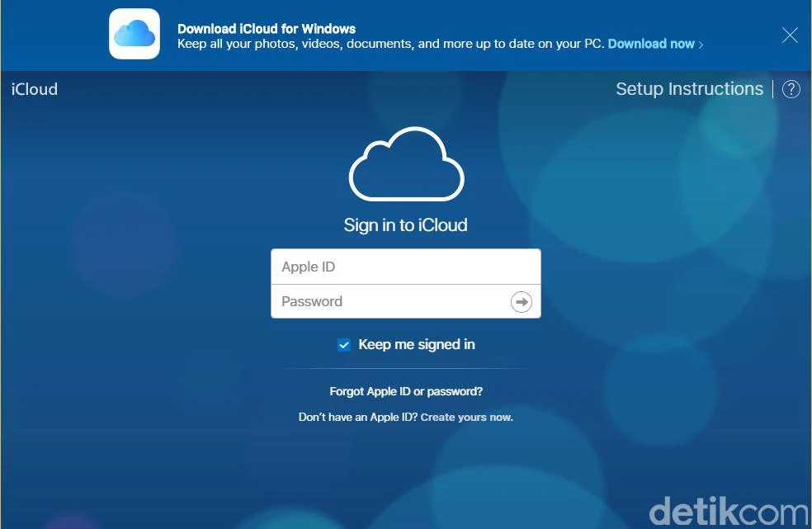Screen dimensions: 812x529
Task: Click the Don't have an Apple ID text
Action: 358,417
